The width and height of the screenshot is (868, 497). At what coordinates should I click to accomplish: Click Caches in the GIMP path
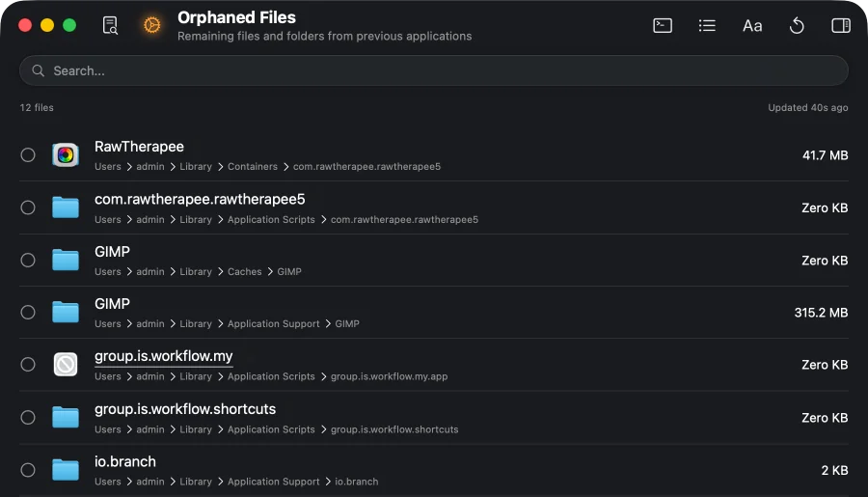coord(244,271)
